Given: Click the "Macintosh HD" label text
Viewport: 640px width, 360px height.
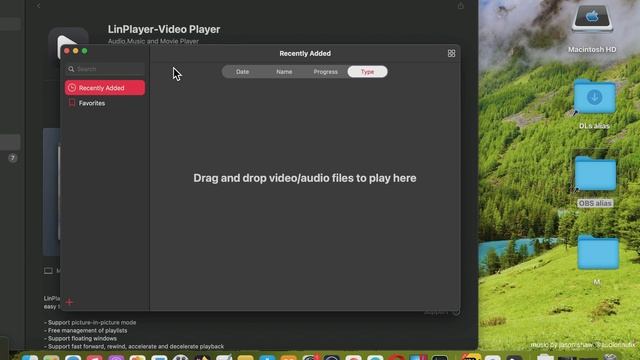Looking at the screenshot, I should (x=592, y=49).
